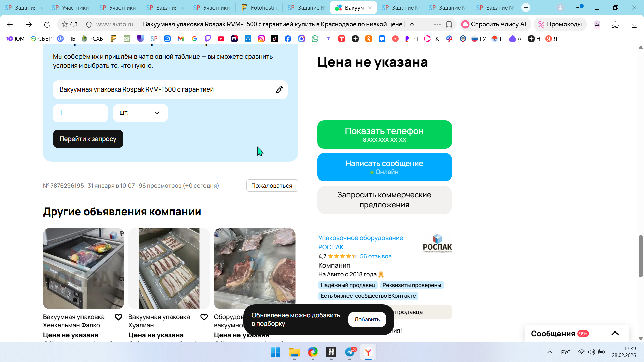
Task: Click the Telegram icon in taskbar
Action: coord(350,352)
